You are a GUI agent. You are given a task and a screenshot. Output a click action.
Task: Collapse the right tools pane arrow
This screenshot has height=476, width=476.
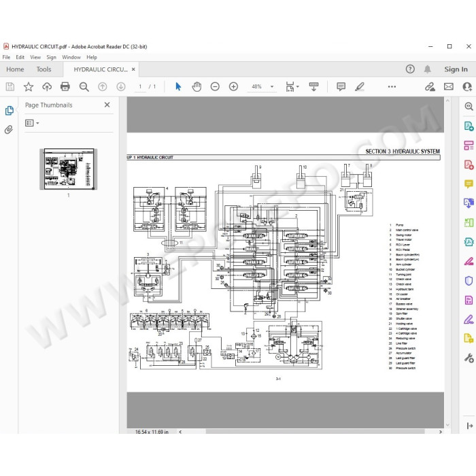(470, 426)
